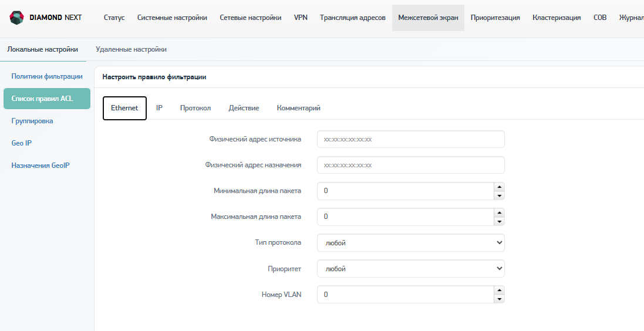The height and width of the screenshot is (331, 644).
Task: Switch to the IP tab
Action: click(x=159, y=108)
